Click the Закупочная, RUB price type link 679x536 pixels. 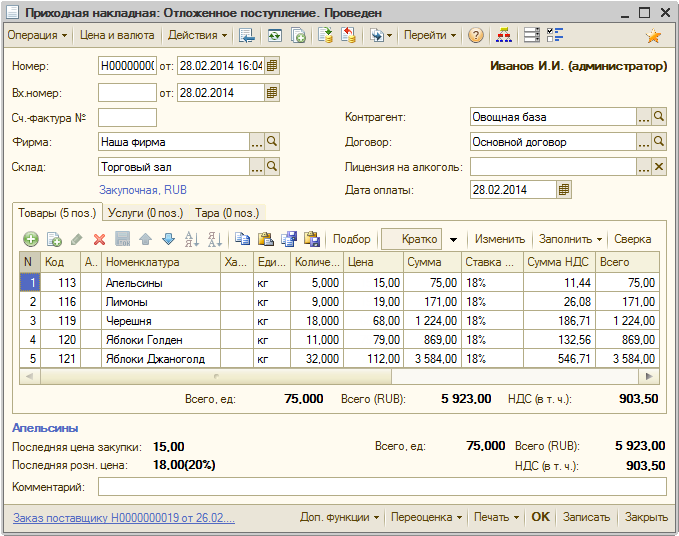pyautogui.click(x=143, y=190)
